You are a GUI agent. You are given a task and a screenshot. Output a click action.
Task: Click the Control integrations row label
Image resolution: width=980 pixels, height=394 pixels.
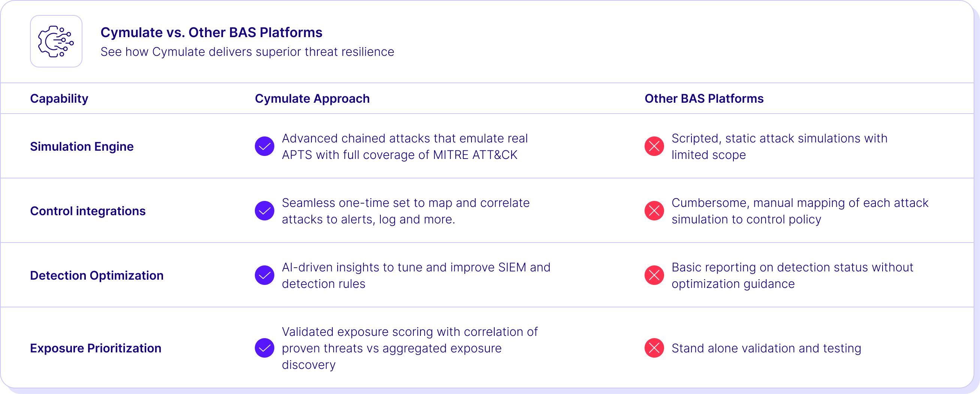pyautogui.click(x=88, y=211)
